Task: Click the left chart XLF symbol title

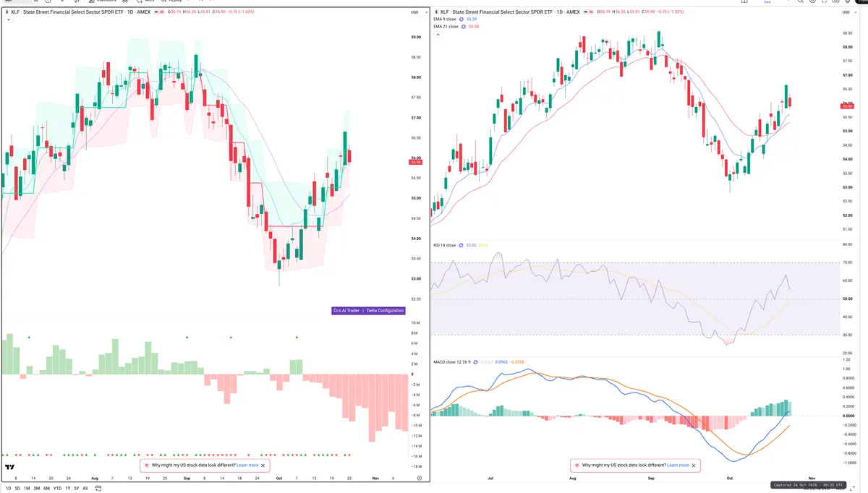Action: 81,12
